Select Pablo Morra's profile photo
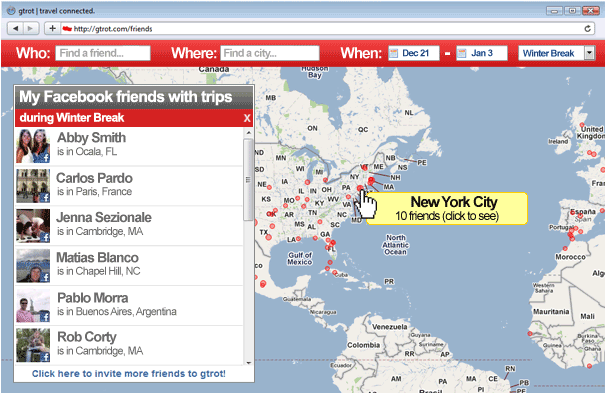 pos(33,306)
